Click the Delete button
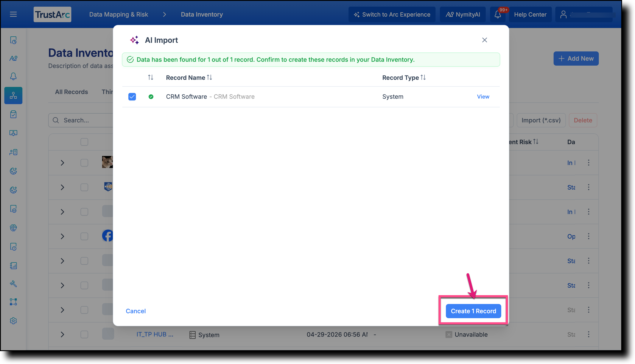The width and height of the screenshot is (635, 364). [583, 120]
